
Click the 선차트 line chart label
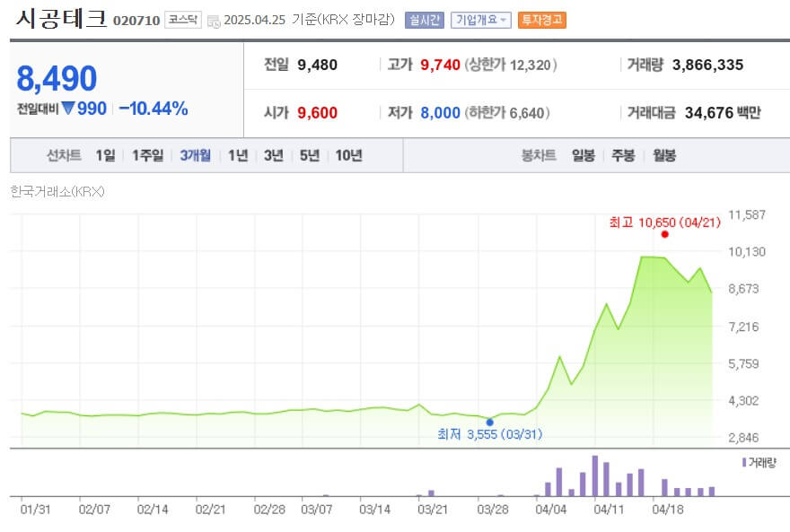click(x=64, y=155)
